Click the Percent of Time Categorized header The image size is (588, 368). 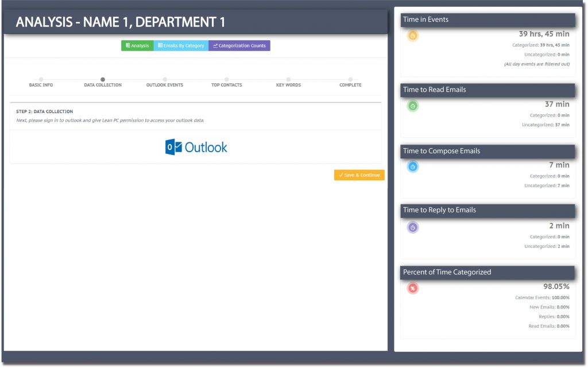pos(488,273)
